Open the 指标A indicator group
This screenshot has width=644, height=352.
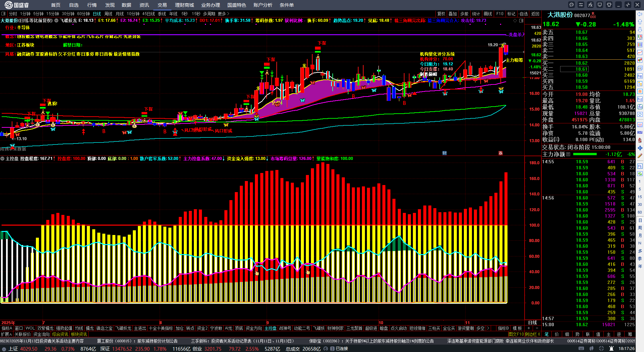click(x=7, y=328)
